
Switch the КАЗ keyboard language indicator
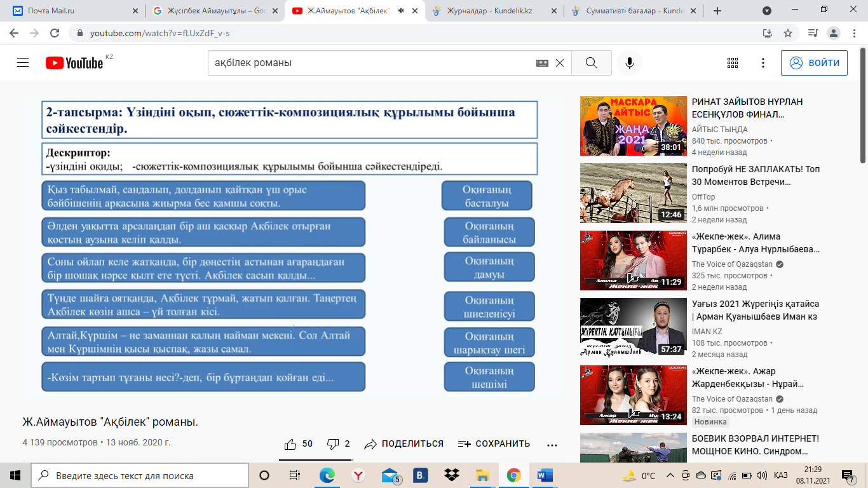tap(781, 475)
